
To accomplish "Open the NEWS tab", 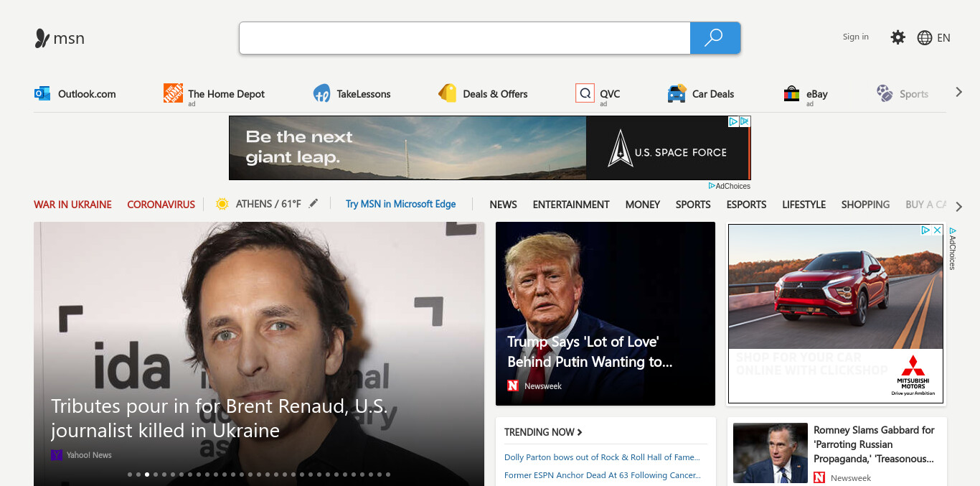I will pyautogui.click(x=503, y=205).
